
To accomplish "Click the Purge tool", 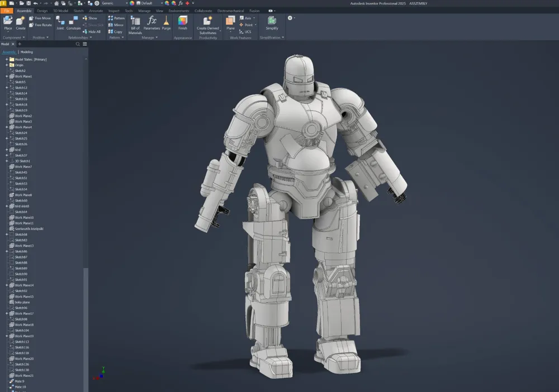I will click(166, 23).
